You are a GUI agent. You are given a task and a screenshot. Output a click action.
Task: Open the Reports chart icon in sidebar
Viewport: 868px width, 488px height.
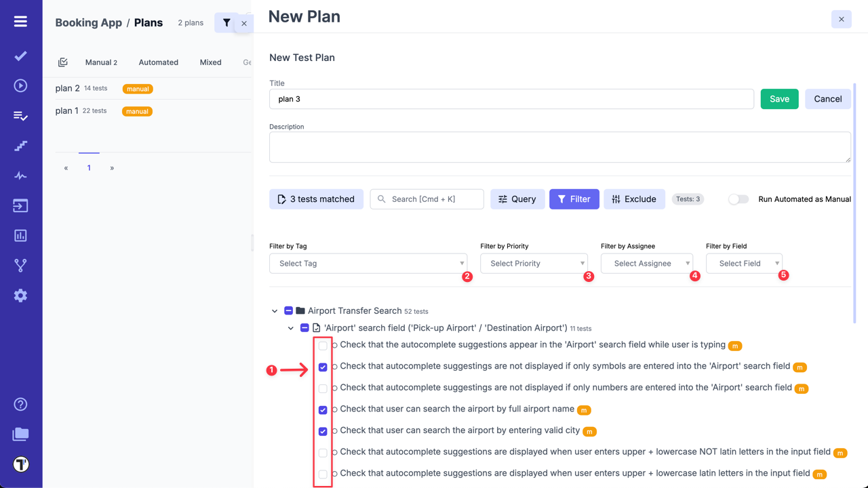coord(20,236)
